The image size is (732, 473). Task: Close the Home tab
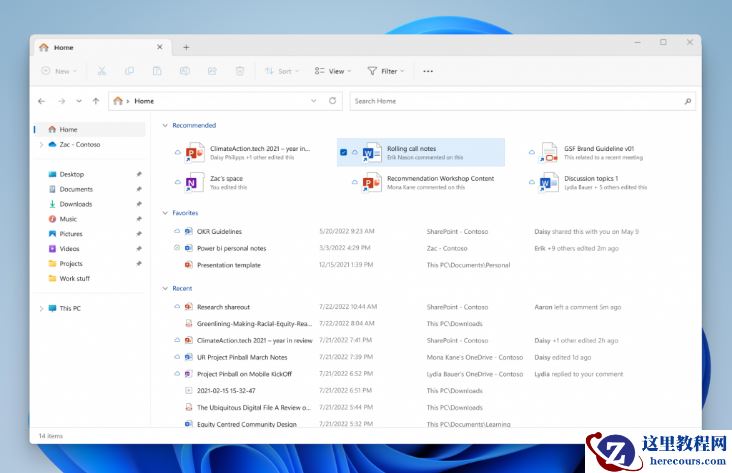(160, 47)
